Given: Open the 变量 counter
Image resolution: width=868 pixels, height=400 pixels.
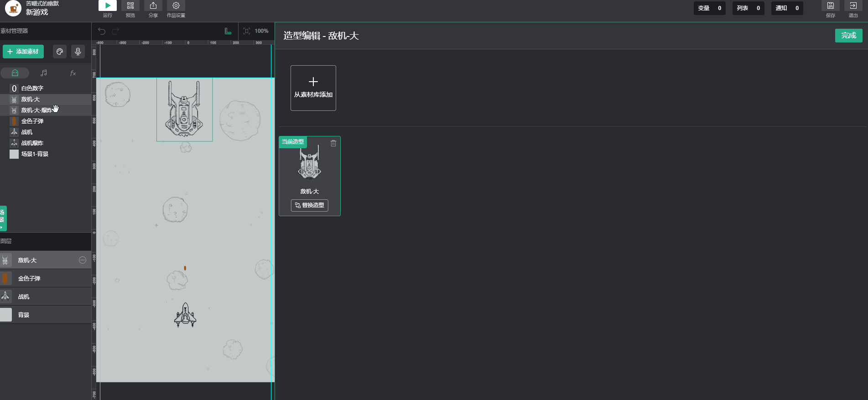Looking at the screenshot, I should click(x=710, y=8).
